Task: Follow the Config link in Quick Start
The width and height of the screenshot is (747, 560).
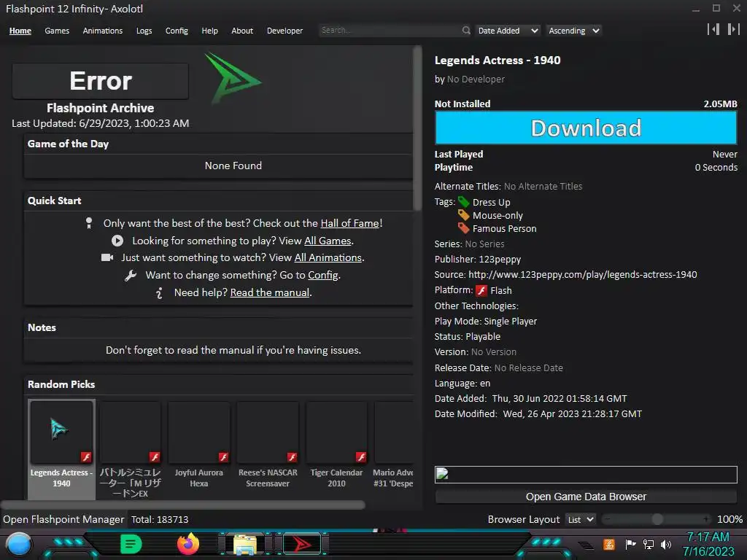Action: click(x=323, y=275)
